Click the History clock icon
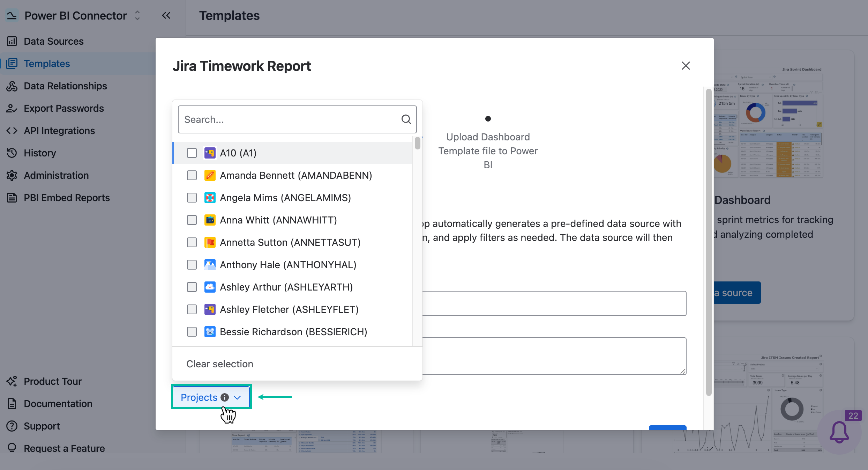 pos(12,153)
